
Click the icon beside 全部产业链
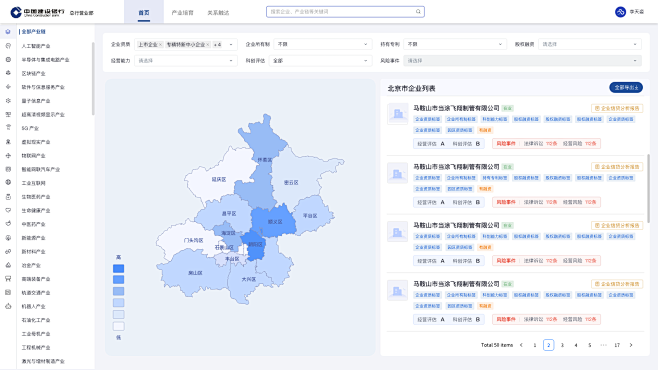(8, 32)
